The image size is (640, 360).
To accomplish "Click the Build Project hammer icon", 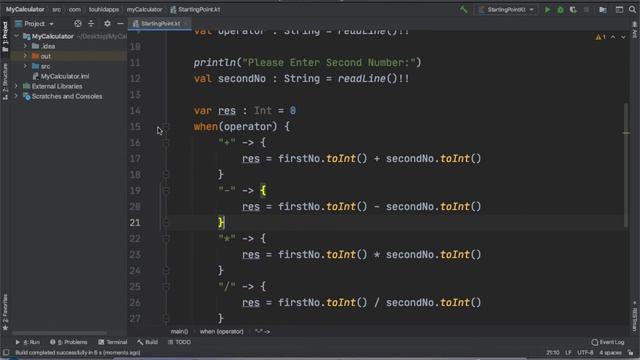I will click(x=463, y=9).
